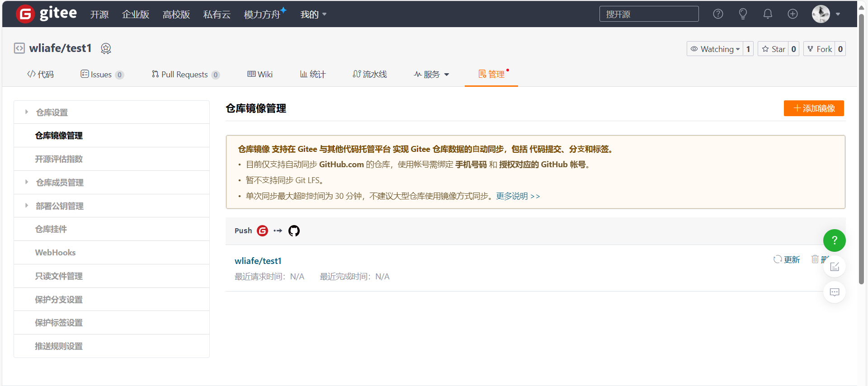
Task: Expand 仓库成员管理 sidebar section
Action: (x=60, y=183)
